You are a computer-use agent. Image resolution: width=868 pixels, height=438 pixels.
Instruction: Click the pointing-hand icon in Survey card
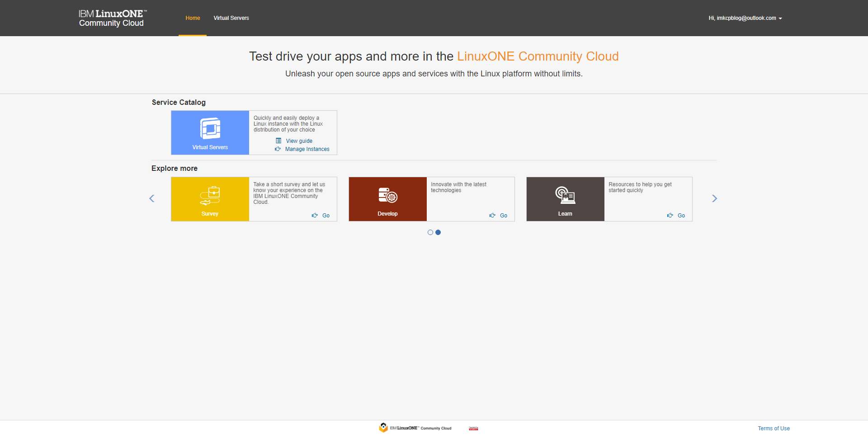pos(315,216)
